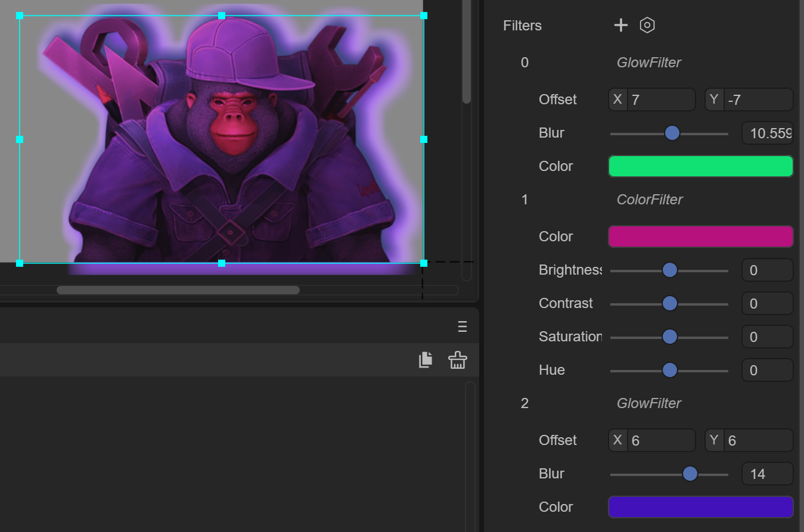Edit Offset Y field showing -7
The image size is (804, 532).
(x=749, y=99)
